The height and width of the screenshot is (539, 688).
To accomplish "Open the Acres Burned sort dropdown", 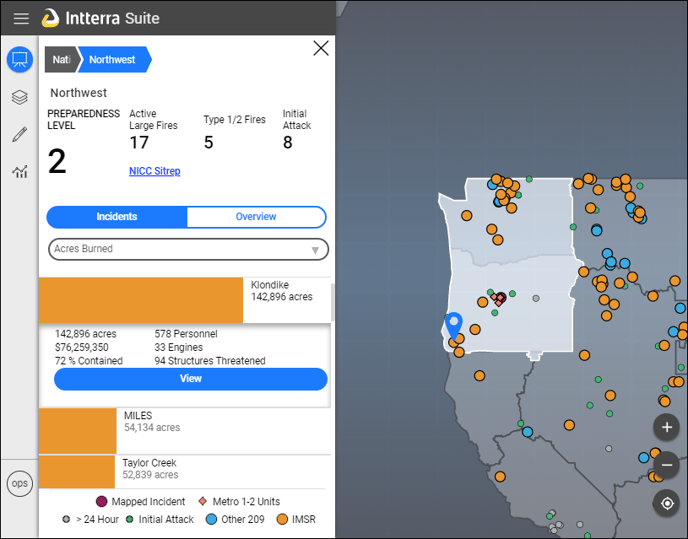I will tap(188, 249).
